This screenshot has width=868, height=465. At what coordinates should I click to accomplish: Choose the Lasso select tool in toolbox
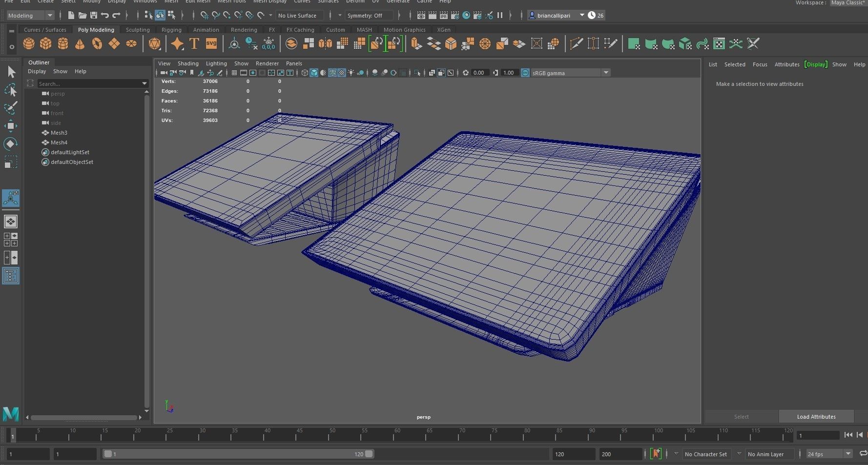pos(11,90)
